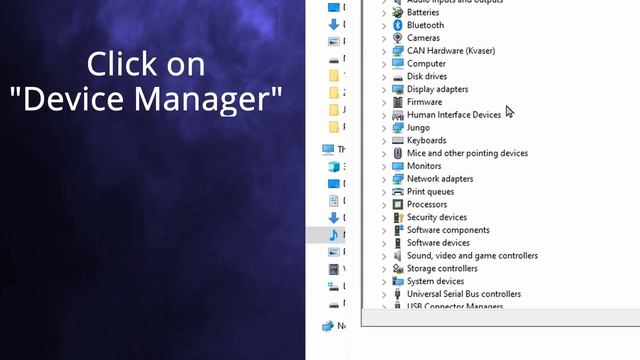Open Network icon in Explorer sidebar

[328, 326]
